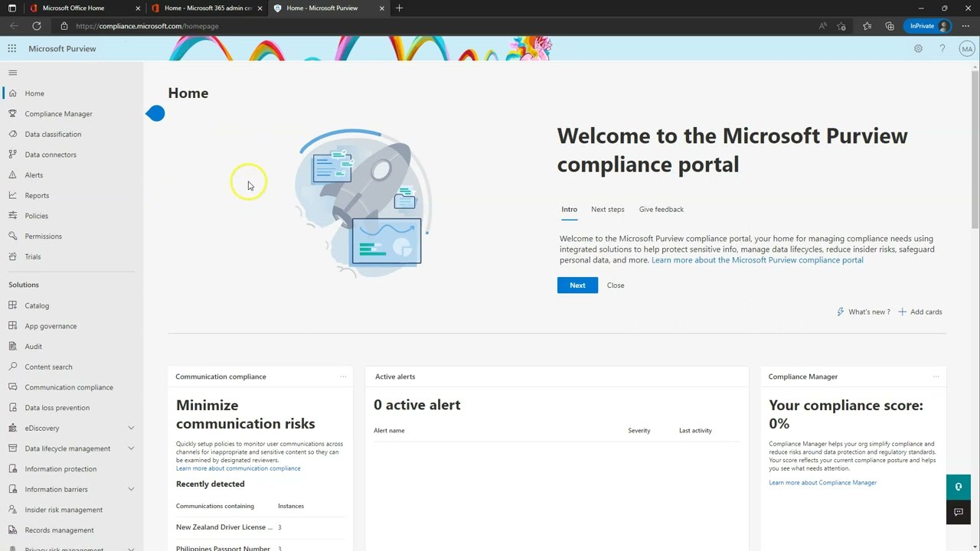The height and width of the screenshot is (551, 980).
Task: Open the app launcher waffle icon
Action: tap(12, 48)
